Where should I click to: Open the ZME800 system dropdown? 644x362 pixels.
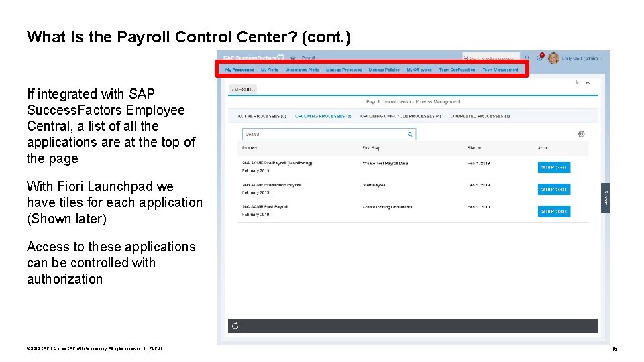pos(243,89)
